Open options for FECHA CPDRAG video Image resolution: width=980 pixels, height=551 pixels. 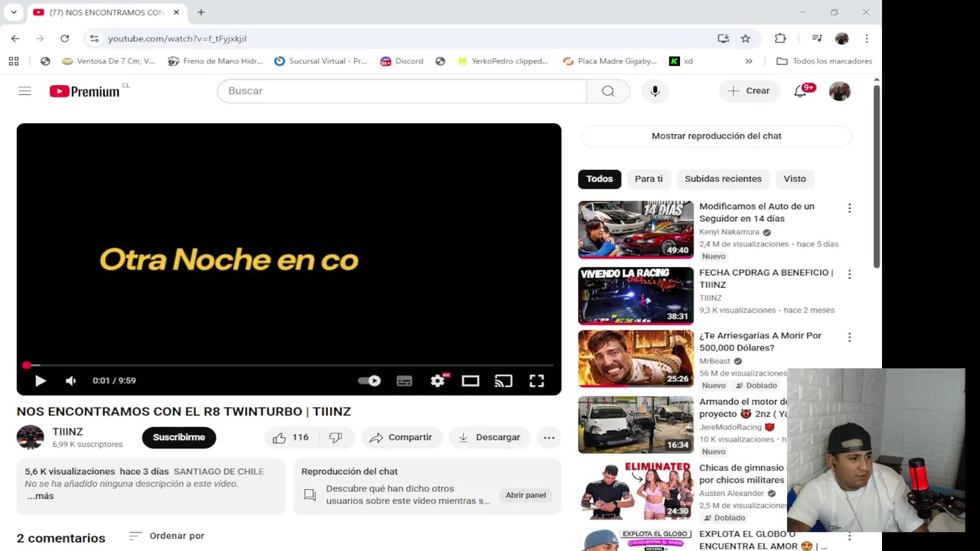(x=849, y=274)
